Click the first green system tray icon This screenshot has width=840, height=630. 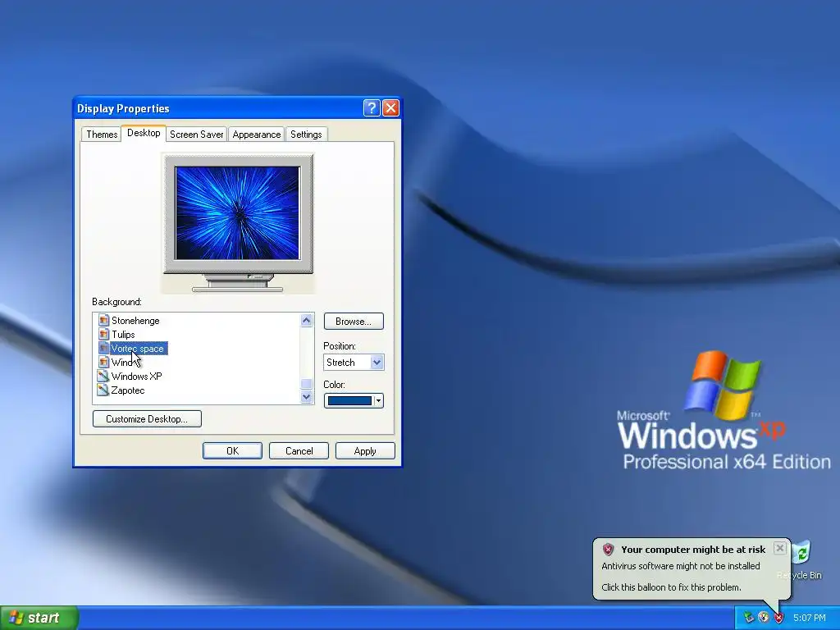click(x=748, y=618)
